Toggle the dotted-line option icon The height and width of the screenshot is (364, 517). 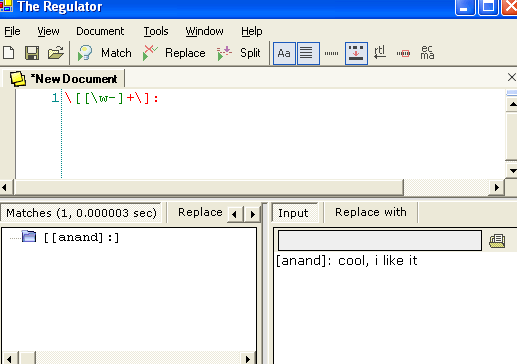[x=331, y=53]
